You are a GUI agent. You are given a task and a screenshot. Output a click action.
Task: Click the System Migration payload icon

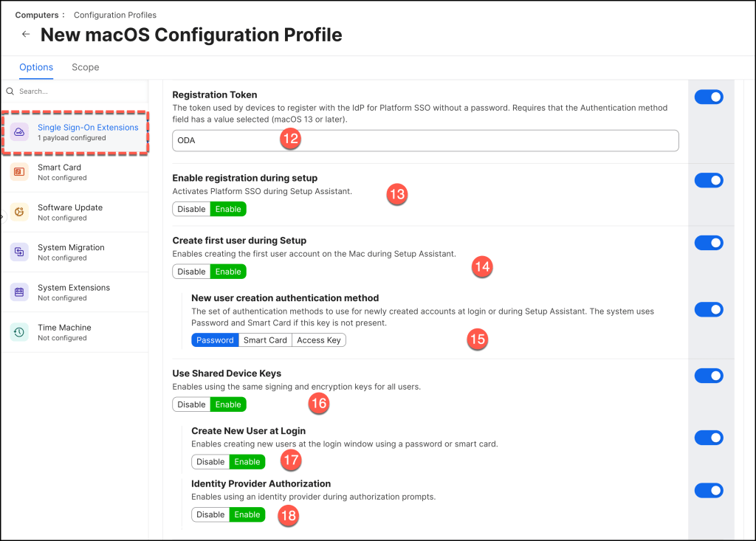tap(20, 252)
